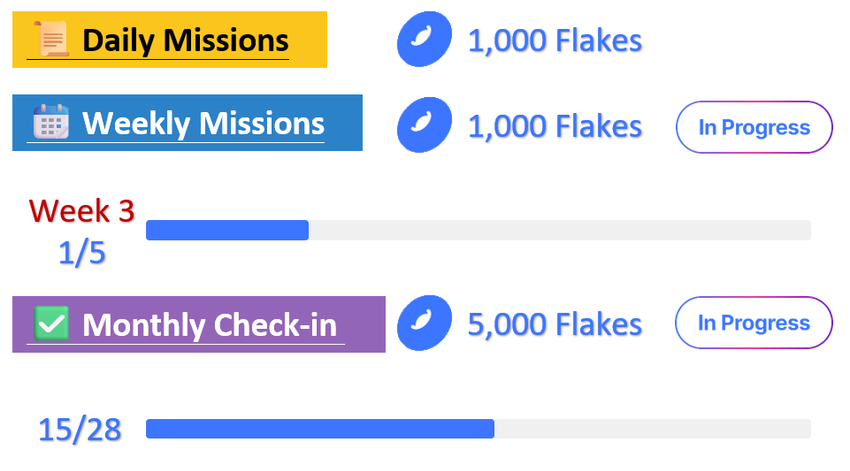Click the flake coin icon for Daily Missions

[x=423, y=41]
